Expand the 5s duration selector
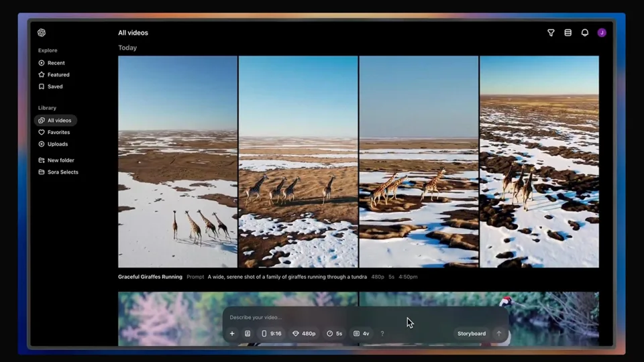The width and height of the screenshot is (644, 362). point(334,334)
